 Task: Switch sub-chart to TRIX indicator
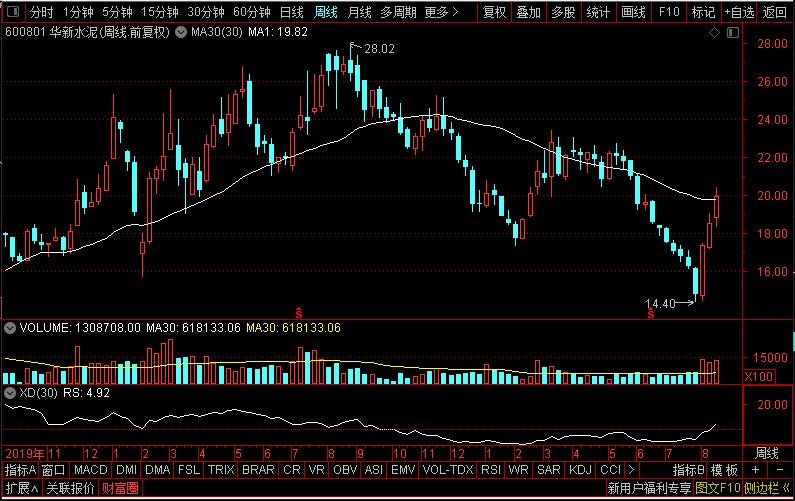coord(221,470)
